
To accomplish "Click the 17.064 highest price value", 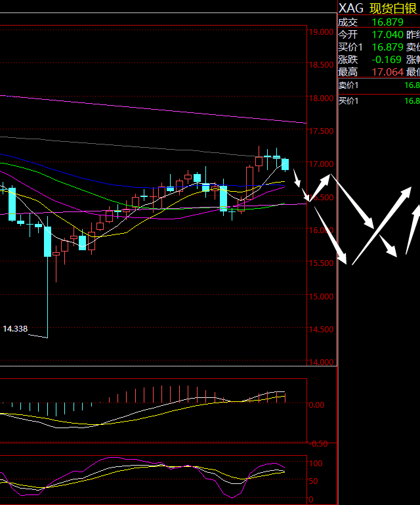I will coord(387,72).
